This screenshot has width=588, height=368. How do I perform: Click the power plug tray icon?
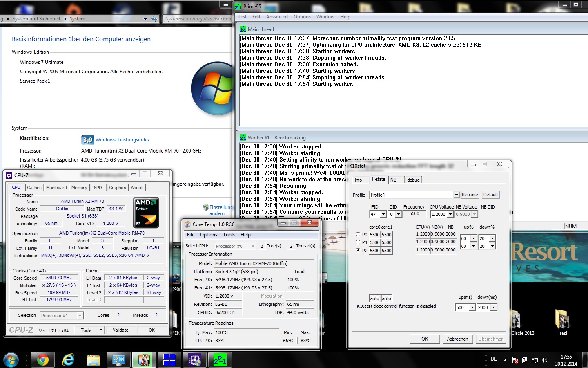tap(525, 360)
